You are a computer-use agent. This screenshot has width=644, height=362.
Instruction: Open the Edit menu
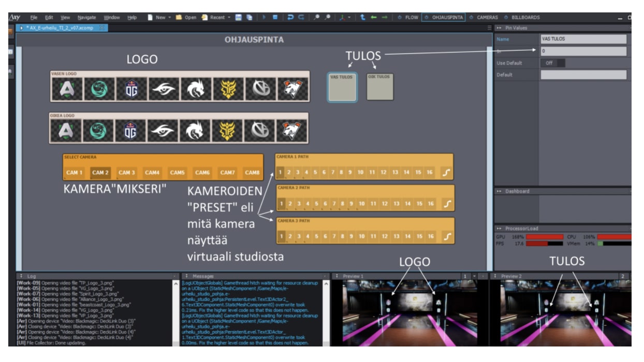(49, 17)
